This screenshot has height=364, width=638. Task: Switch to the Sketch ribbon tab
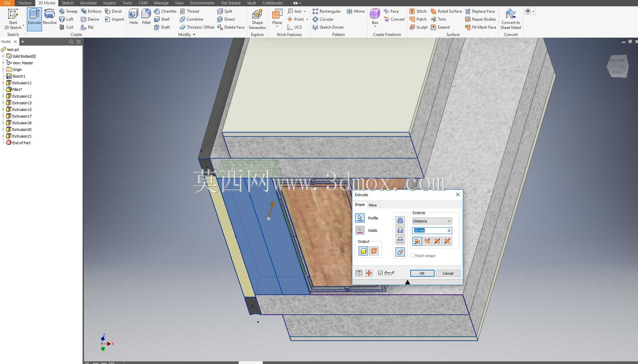tap(68, 3)
